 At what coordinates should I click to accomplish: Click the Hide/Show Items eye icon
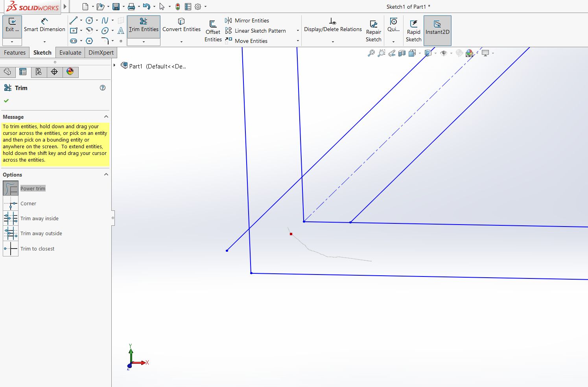click(x=444, y=53)
